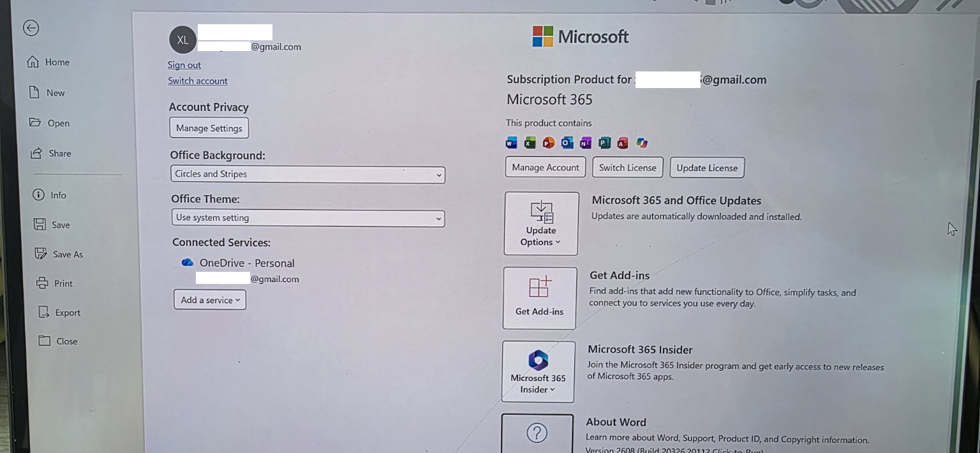Click the Copilot app icon
Image resolution: width=980 pixels, height=453 pixels.
pyautogui.click(x=642, y=143)
